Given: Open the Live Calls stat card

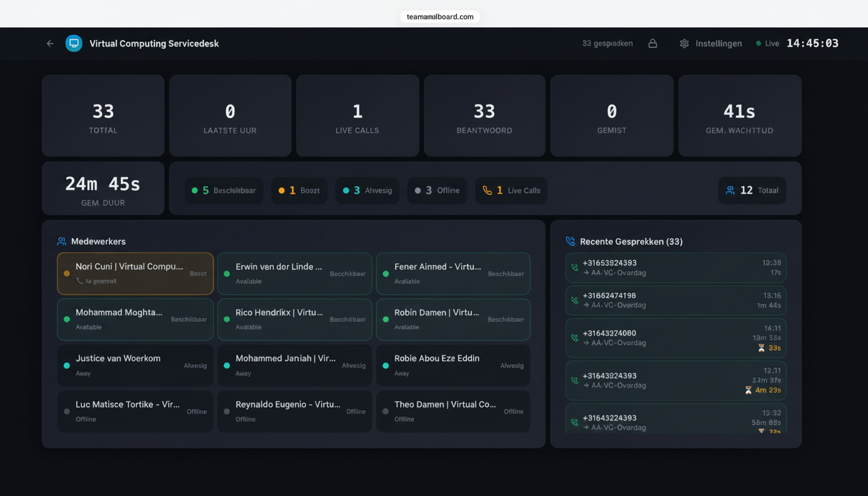Looking at the screenshot, I should point(357,116).
